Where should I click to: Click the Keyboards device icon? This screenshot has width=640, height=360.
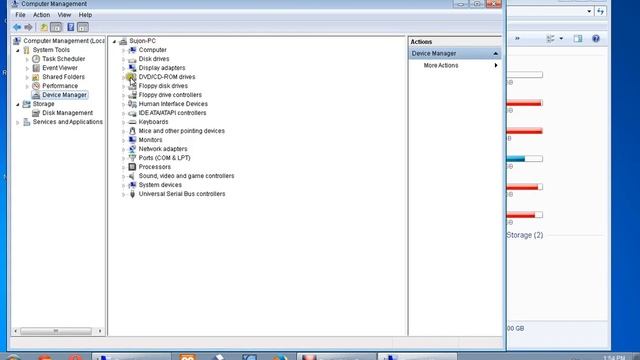(132, 122)
